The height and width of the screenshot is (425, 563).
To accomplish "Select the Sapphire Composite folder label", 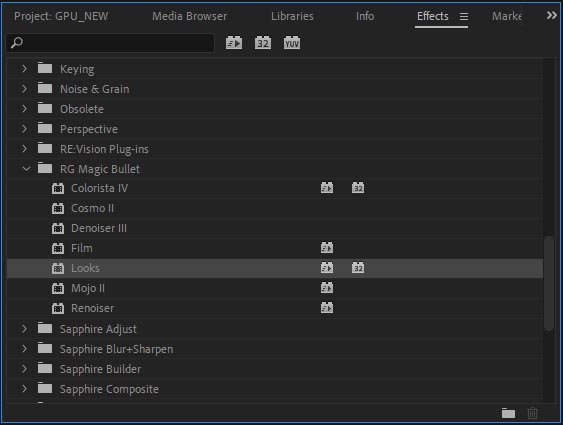I will pyautogui.click(x=109, y=389).
